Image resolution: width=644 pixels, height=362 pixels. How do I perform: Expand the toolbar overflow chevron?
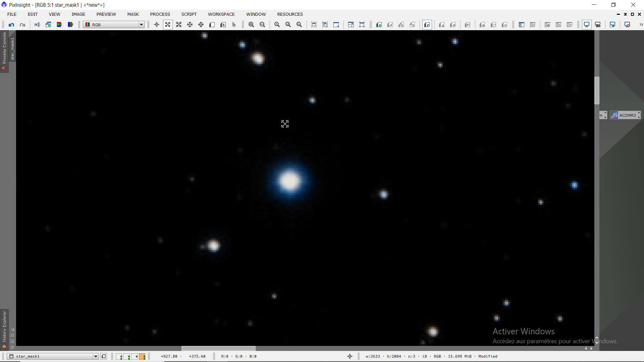(641, 24)
